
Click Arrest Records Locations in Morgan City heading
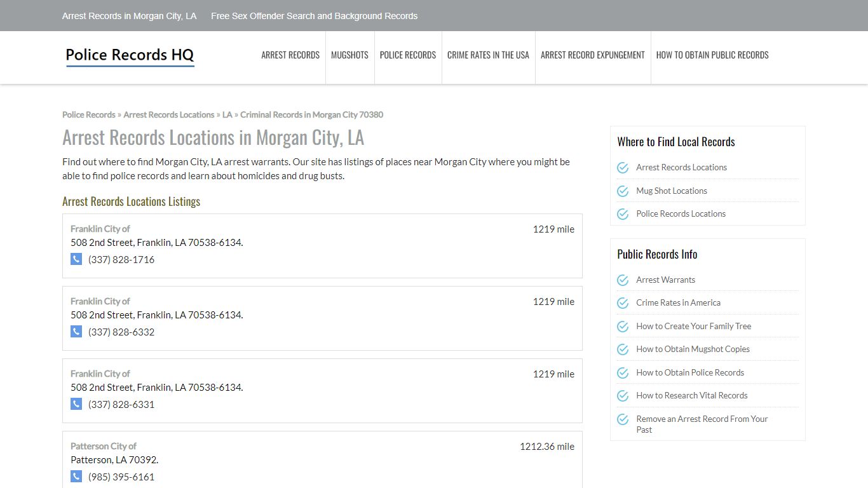(214, 138)
